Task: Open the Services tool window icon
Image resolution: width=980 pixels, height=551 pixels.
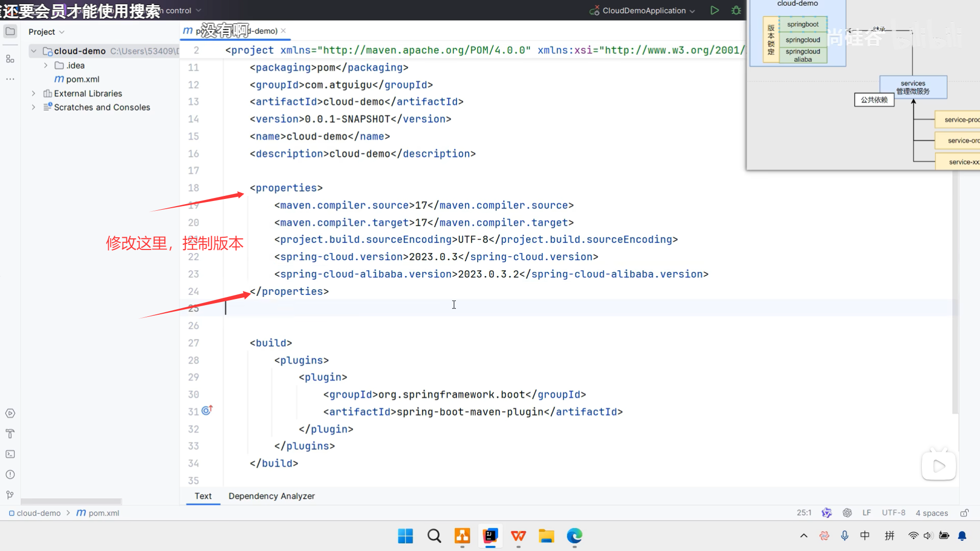Action: pos(10,413)
